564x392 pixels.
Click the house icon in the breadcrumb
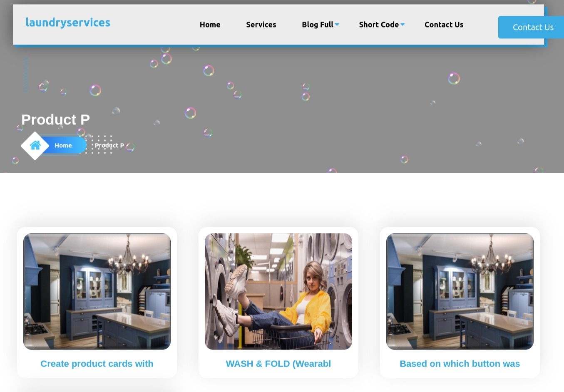tap(35, 146)
